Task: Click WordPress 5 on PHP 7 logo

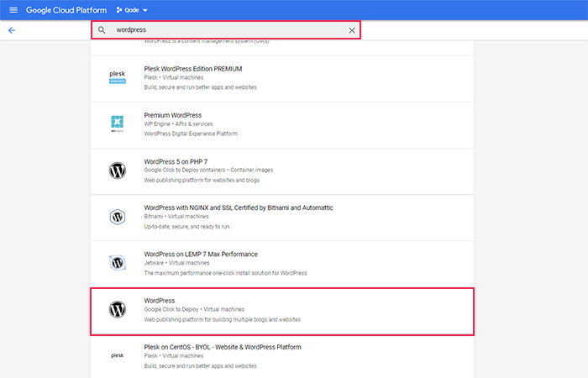Action: pos(118,171)
